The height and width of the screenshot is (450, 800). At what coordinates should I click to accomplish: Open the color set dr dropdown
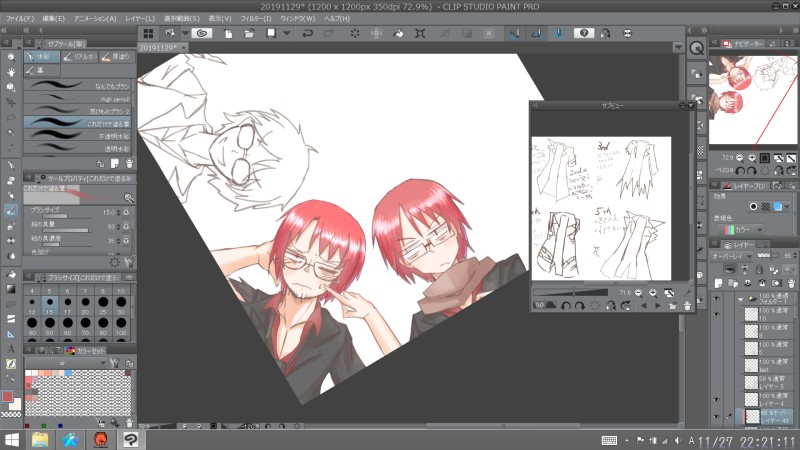coord(65,363)
